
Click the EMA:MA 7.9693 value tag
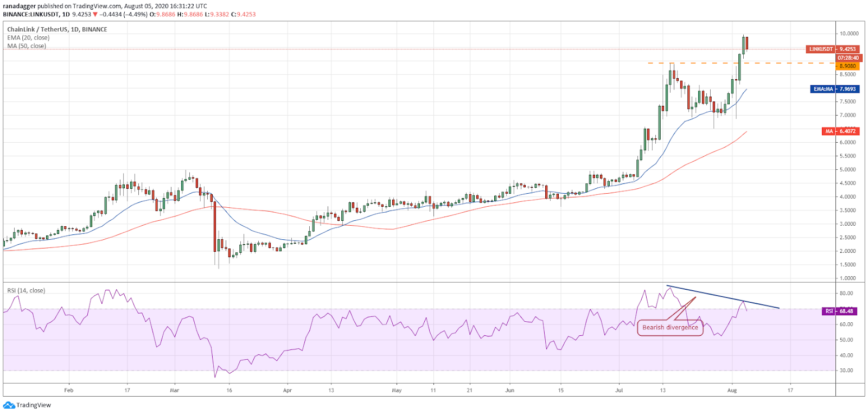pos(835,89)
